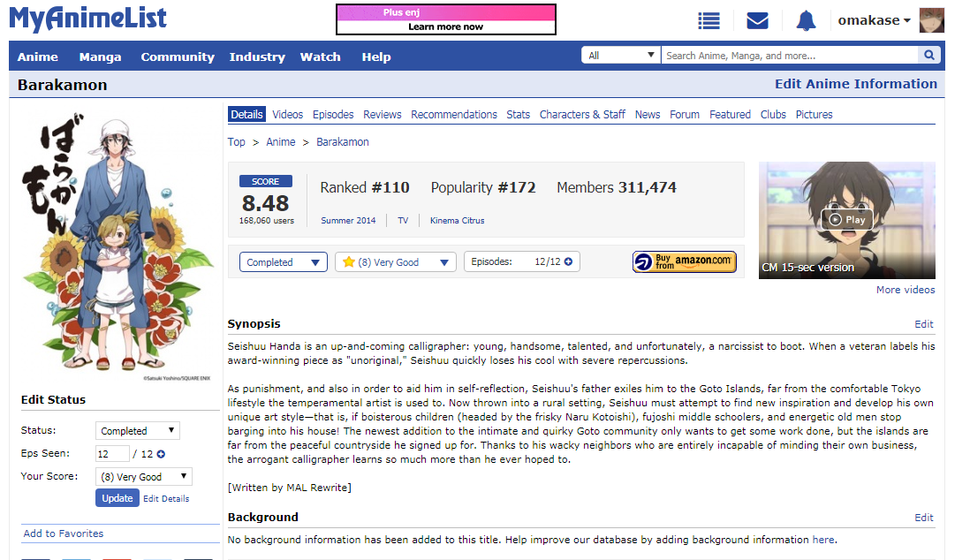Open the Manga menu
This screenshot has height=560, width=970.
coord(100,57)
